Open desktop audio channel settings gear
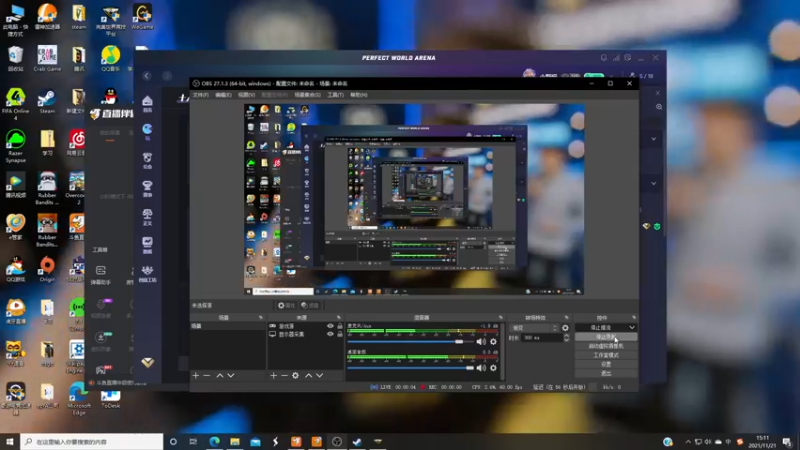Screen dimensions: 800x450 coord(493,367)
